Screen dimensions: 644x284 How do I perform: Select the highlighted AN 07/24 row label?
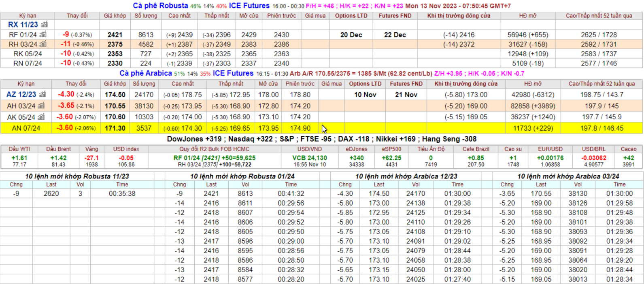(x=26, y=128)
